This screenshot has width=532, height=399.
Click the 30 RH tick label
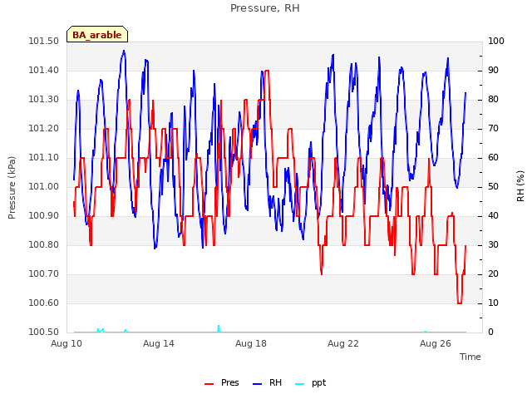tap(493, 244)
